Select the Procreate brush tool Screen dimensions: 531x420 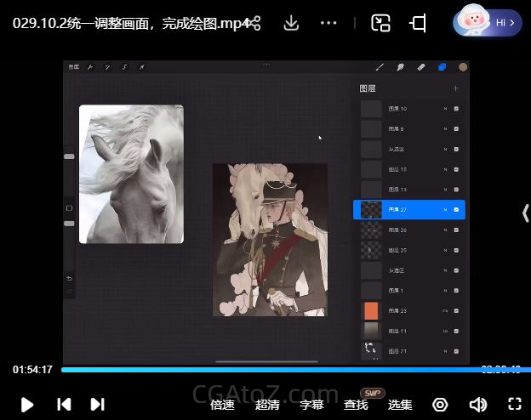380,67
